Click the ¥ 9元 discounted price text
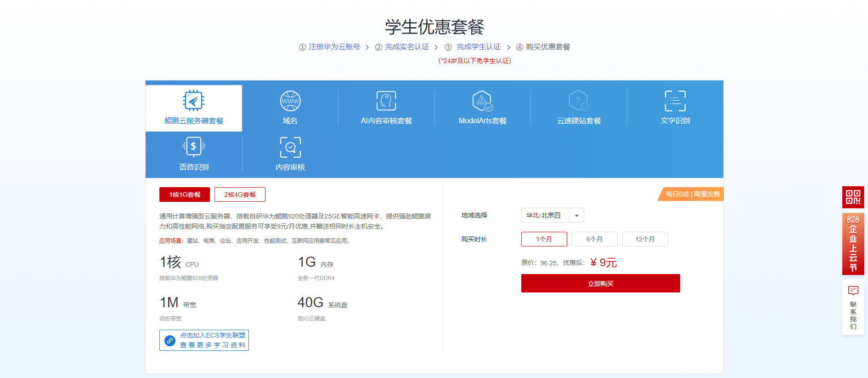The height and width of the screenshot is (378, 868). pos(603,263)
